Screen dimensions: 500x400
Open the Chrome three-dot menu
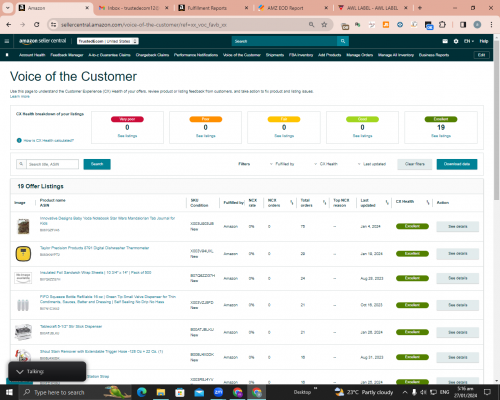point(491,25)
